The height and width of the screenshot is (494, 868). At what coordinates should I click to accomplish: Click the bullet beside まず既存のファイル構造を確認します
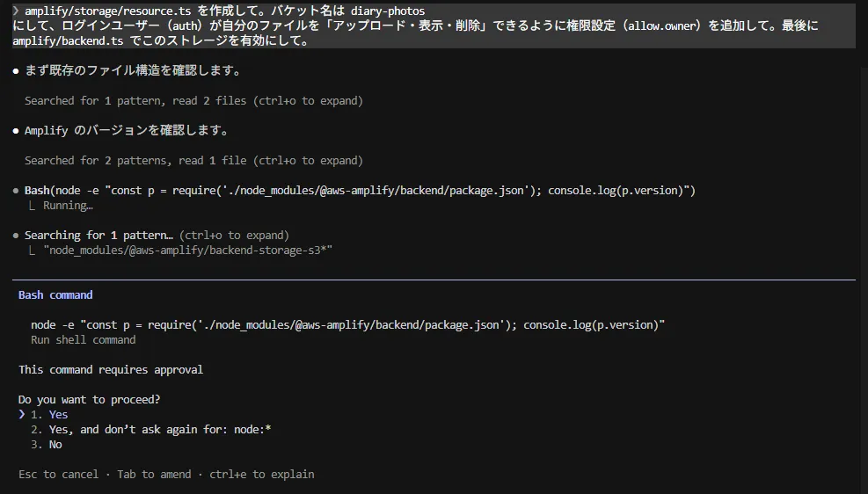click(16, 70)
